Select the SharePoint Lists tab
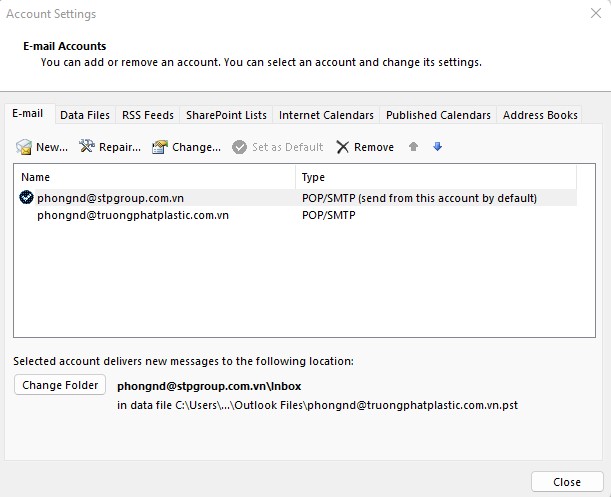This screenshot has width=611, height=497. tap(226, 115)
